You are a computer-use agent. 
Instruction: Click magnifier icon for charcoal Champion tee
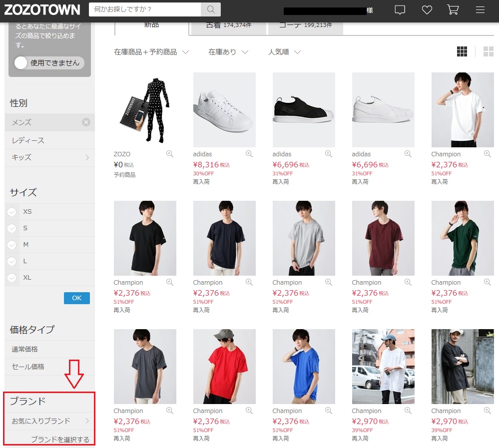[170, 411]
